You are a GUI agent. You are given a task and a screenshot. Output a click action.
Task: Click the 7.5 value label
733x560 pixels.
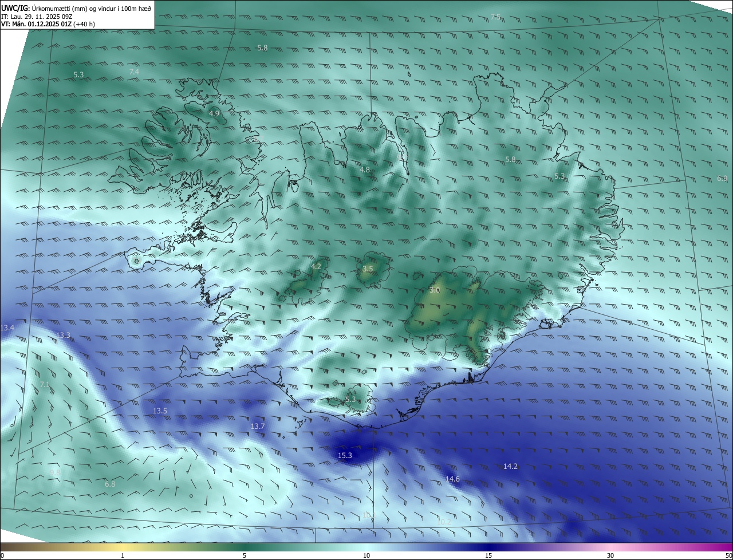point(495,17)
